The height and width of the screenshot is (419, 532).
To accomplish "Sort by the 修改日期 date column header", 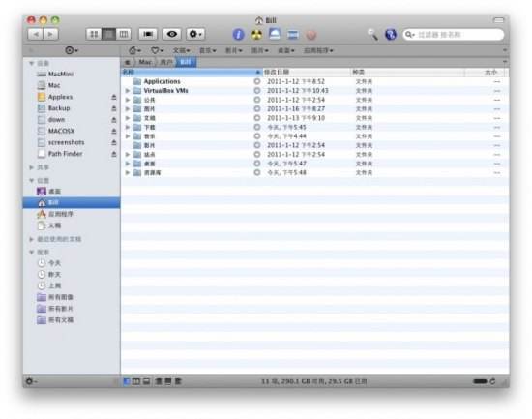I will tap(307, 72).
